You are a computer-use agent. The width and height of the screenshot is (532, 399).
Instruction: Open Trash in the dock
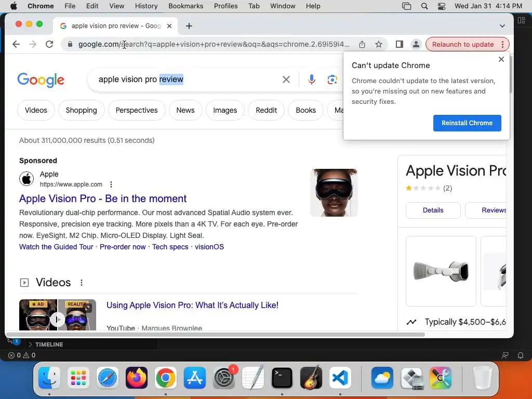pyautogui.click(x=482, y=378)
